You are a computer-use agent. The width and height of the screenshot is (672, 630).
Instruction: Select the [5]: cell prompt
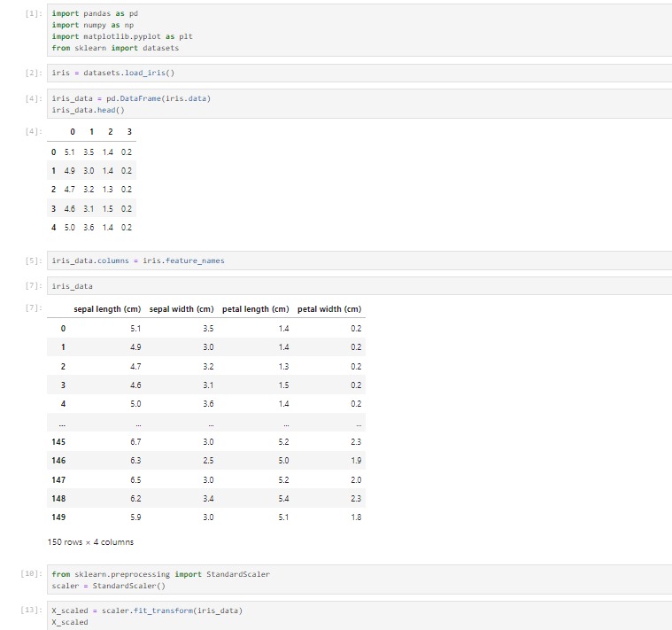tap(34, 261)
